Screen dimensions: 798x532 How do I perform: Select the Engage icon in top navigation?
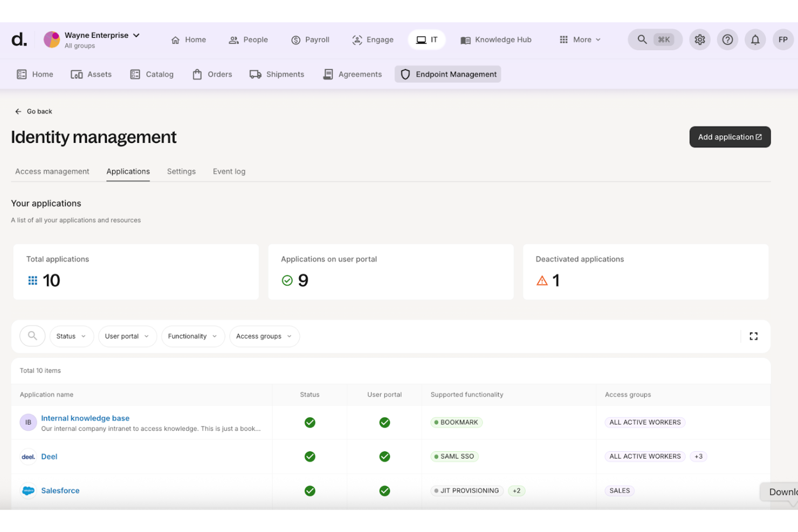357,39
